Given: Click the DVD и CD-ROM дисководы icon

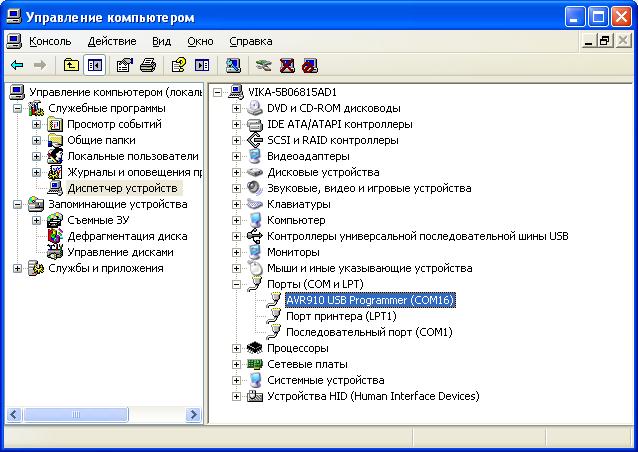Looking at the screenshot, I should [x=255, y=108].
